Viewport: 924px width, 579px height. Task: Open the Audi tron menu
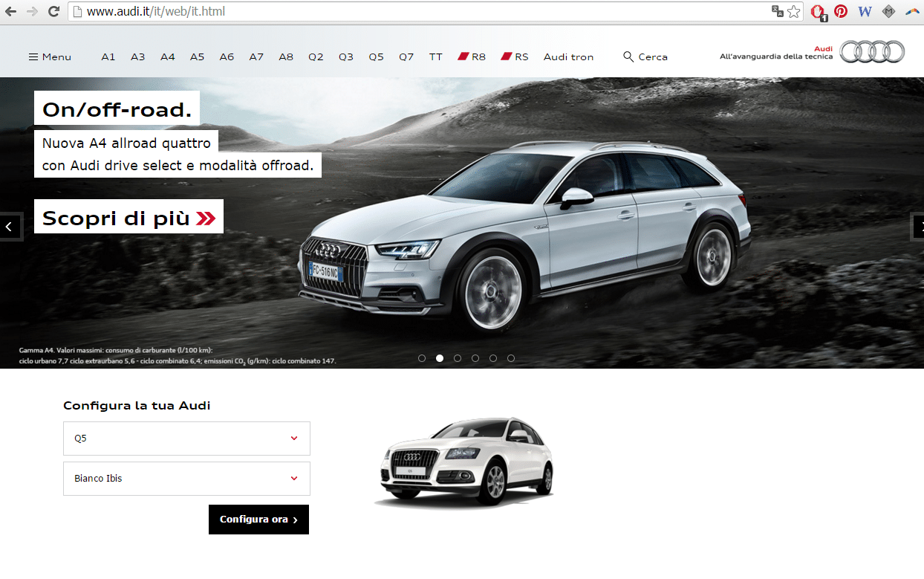568,56
